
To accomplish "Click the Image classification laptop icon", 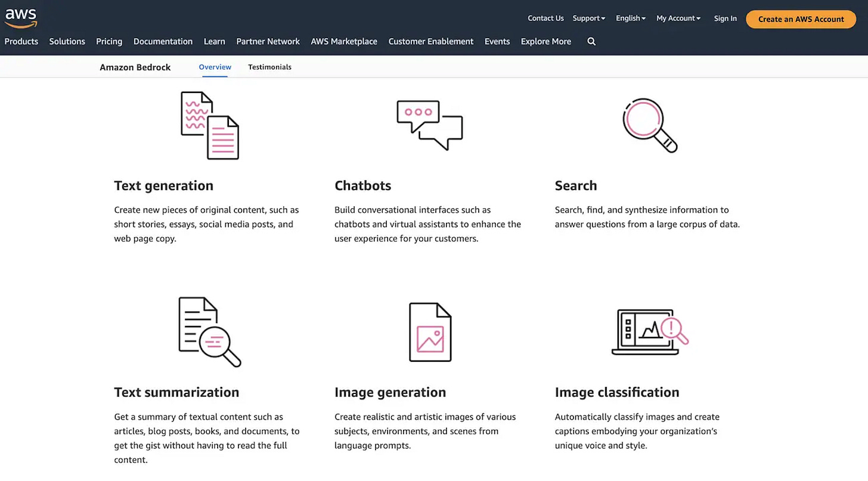I will (650, 332).
